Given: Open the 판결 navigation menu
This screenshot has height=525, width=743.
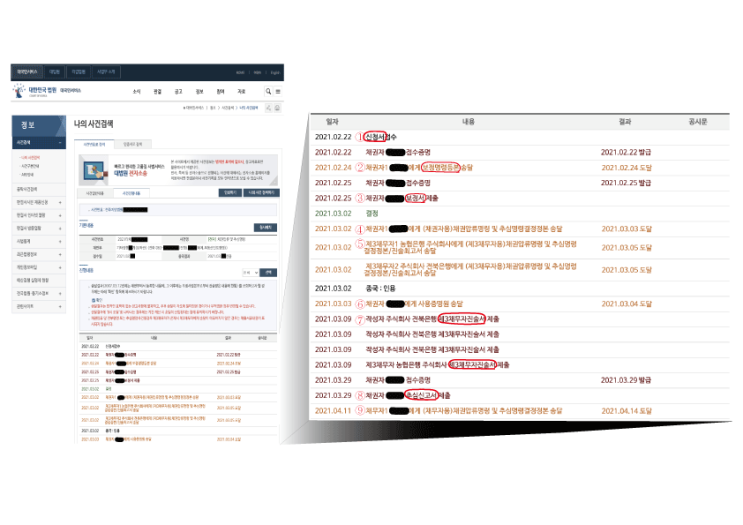Looking at the screenshot, I should [x=157, y=91].
